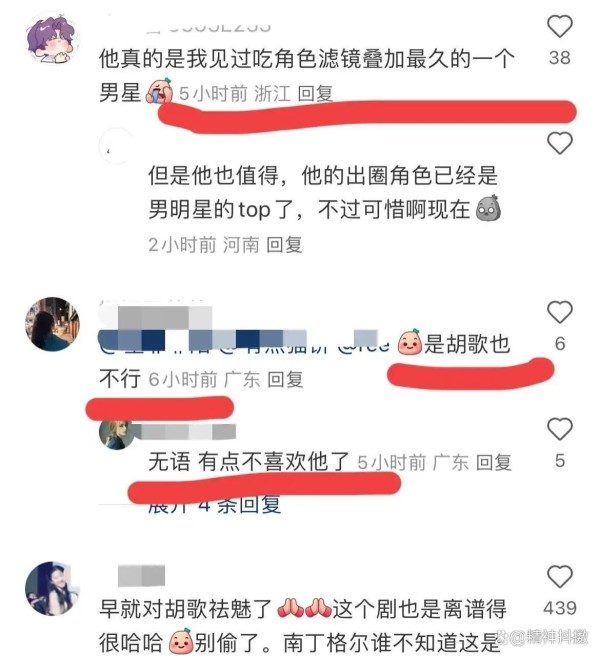Like the reply from Henan
The image size is (600, 658).
click(559, 143)
